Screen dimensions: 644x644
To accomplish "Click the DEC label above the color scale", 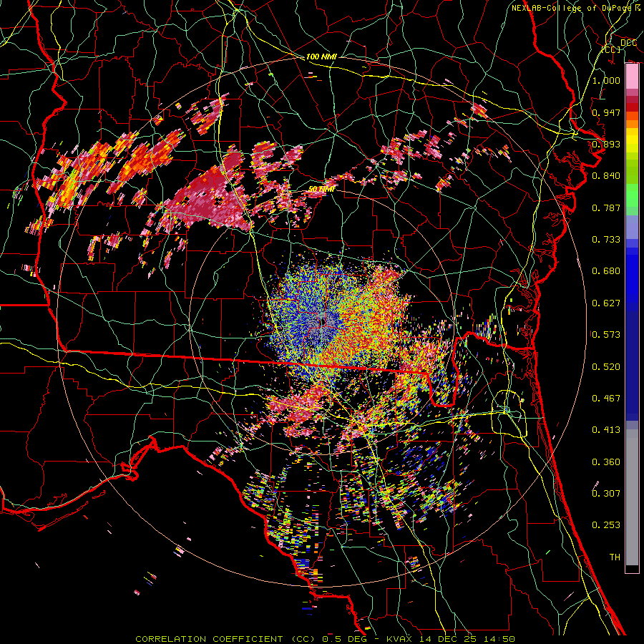I will (628, 43).
